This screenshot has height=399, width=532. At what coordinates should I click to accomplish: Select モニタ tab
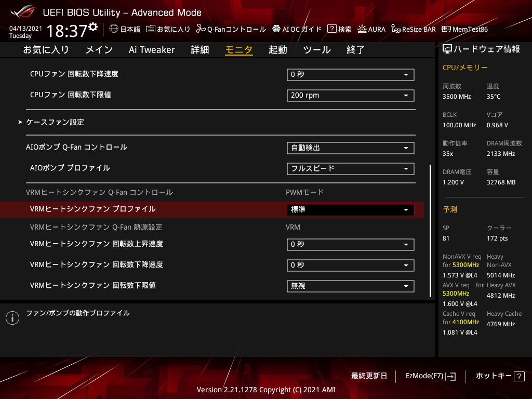(239, 50)
